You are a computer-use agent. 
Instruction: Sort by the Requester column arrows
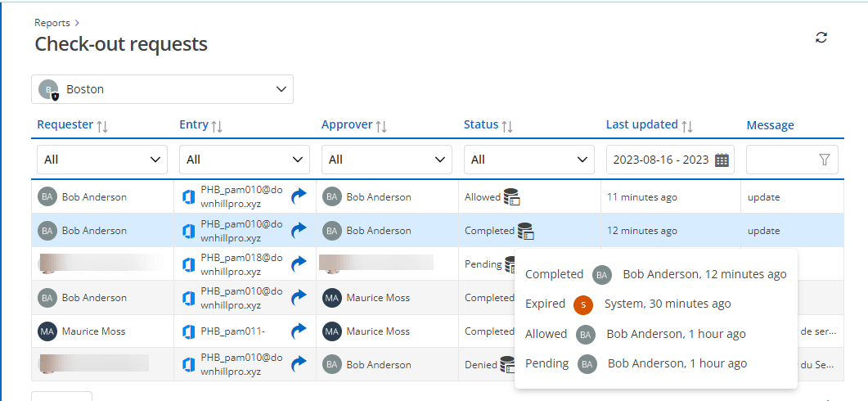[x=102, y=126]
